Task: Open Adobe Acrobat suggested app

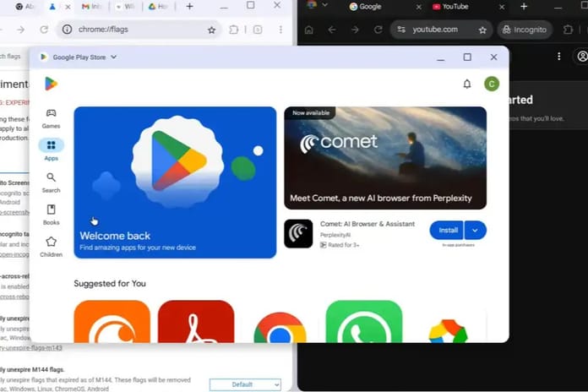Action: [196, 322]
